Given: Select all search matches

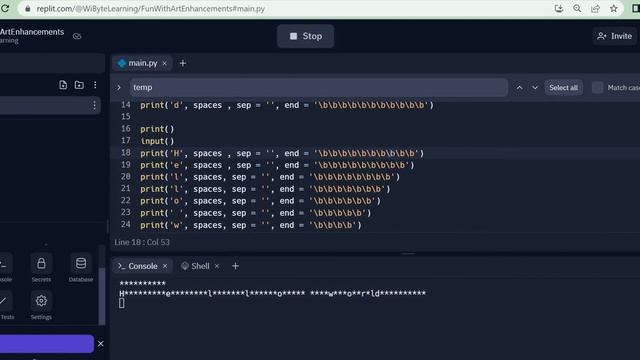Looking at the screenshot, I should pyautogui.click(x=563, y=88).
